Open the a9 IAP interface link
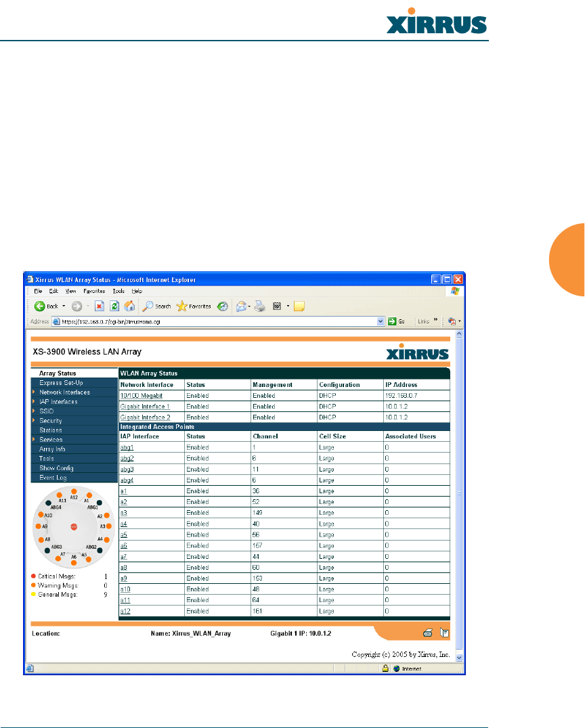The height and width of the screenshot is (728, 585). pyautogui.click(x=124, y=578)
